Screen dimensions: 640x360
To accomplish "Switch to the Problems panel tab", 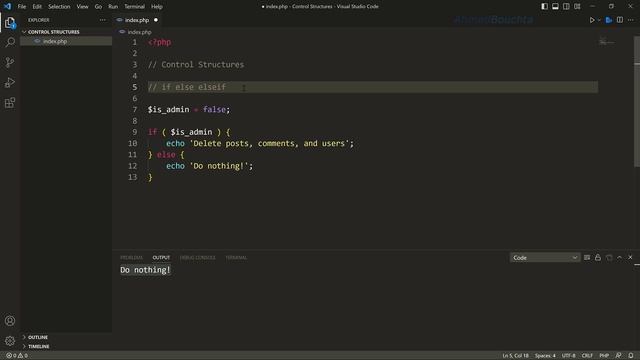I will click(131, 258).
